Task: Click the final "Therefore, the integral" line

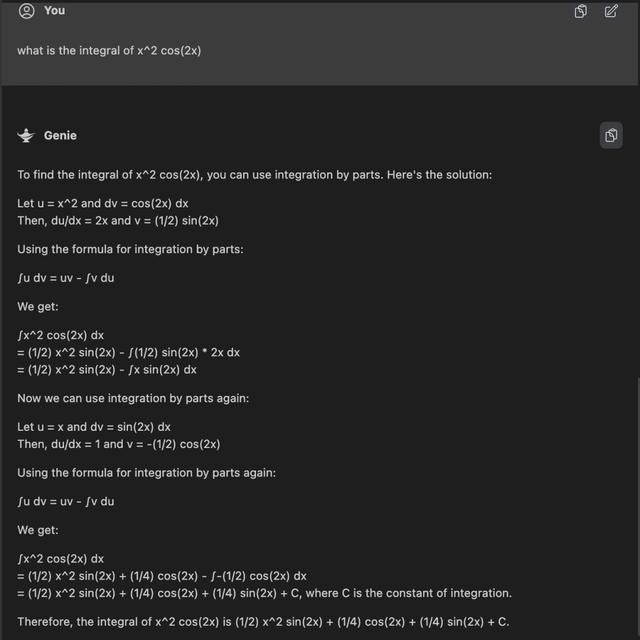Action: [x=263, y=622]
